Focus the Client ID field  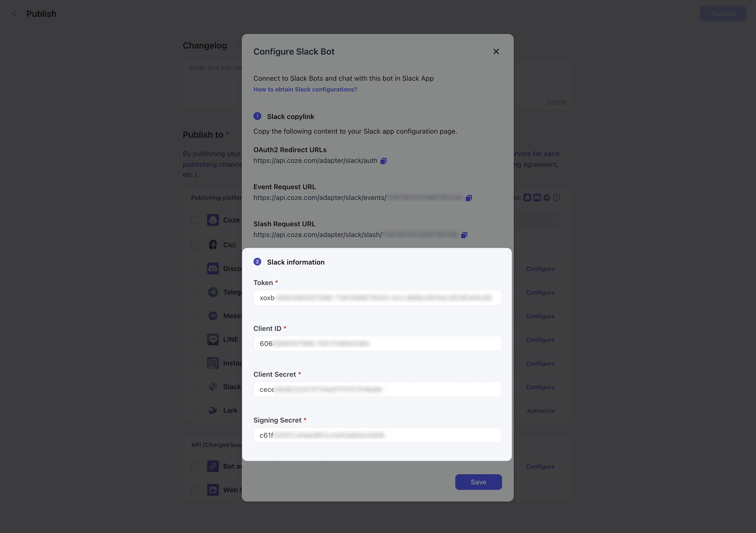coord(377,344)
